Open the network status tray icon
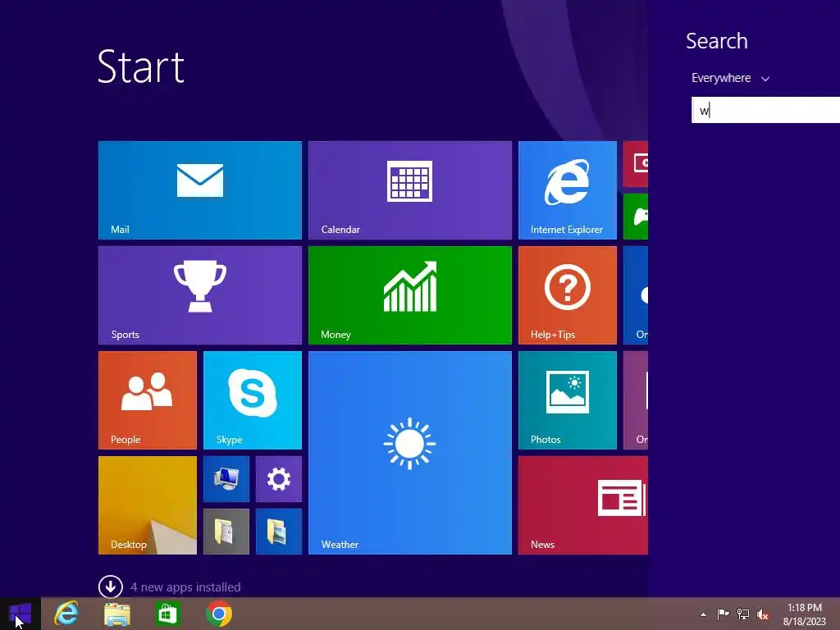Screen dimensions: 840x630 (743, 614)
